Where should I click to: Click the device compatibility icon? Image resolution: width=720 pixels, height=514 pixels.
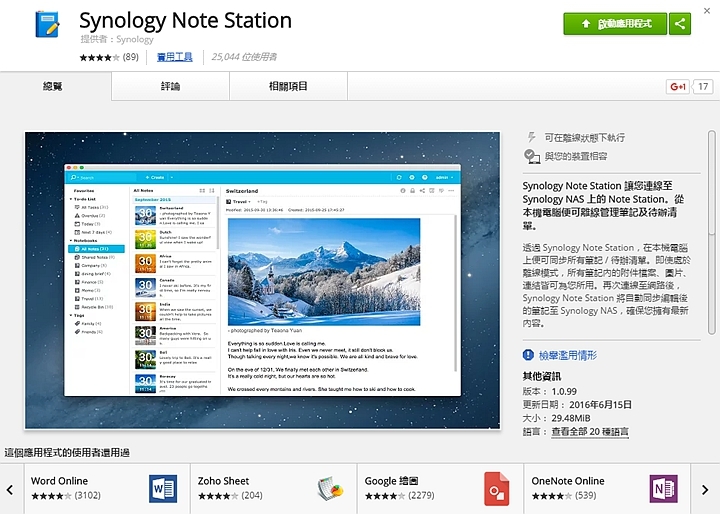tap(532, 156)
